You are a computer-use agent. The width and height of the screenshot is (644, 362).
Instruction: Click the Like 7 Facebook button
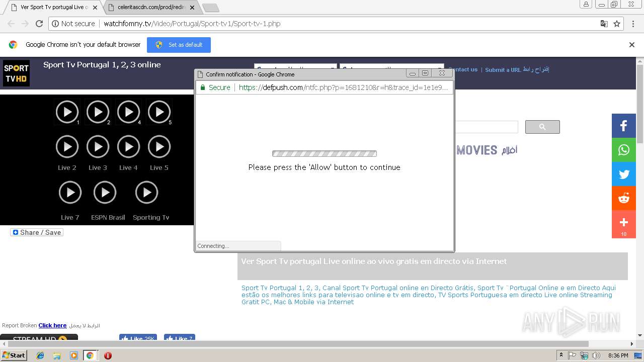click(180, 337)
